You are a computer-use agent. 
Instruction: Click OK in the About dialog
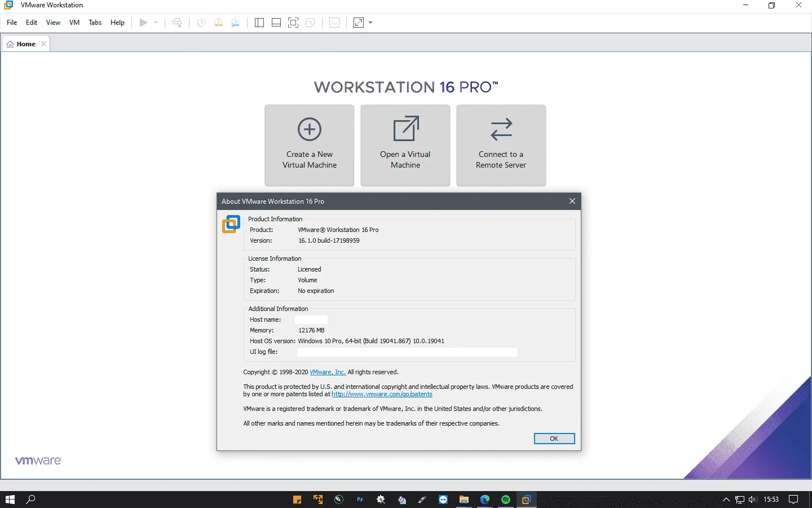coord(554,439)
